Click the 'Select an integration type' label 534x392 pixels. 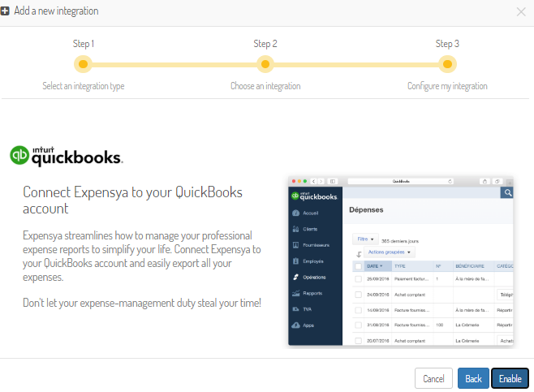pos(84,86)
